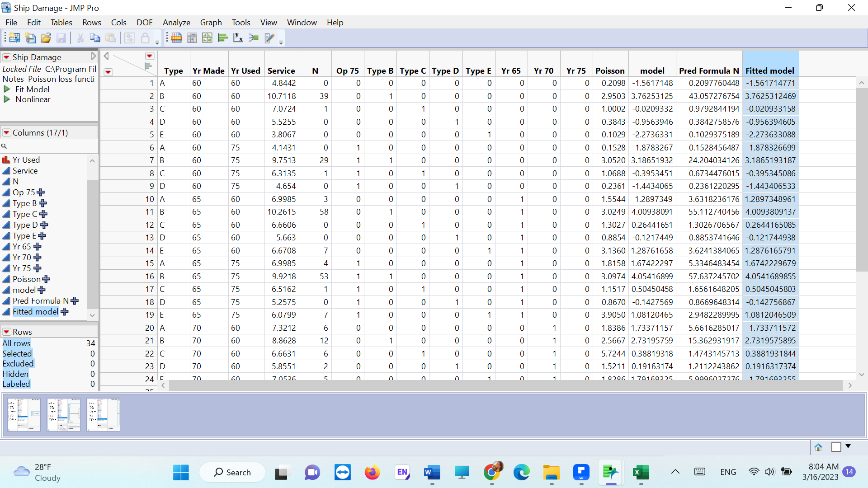Open Excel from the Windows taskbar
The image size is (868, 488).
click(641, 473)
